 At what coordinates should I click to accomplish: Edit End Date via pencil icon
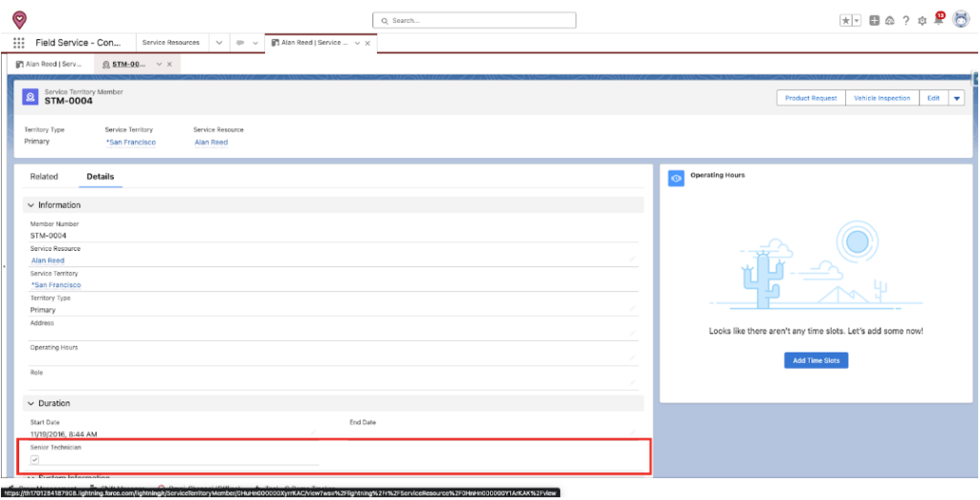(x=633, y=432)
